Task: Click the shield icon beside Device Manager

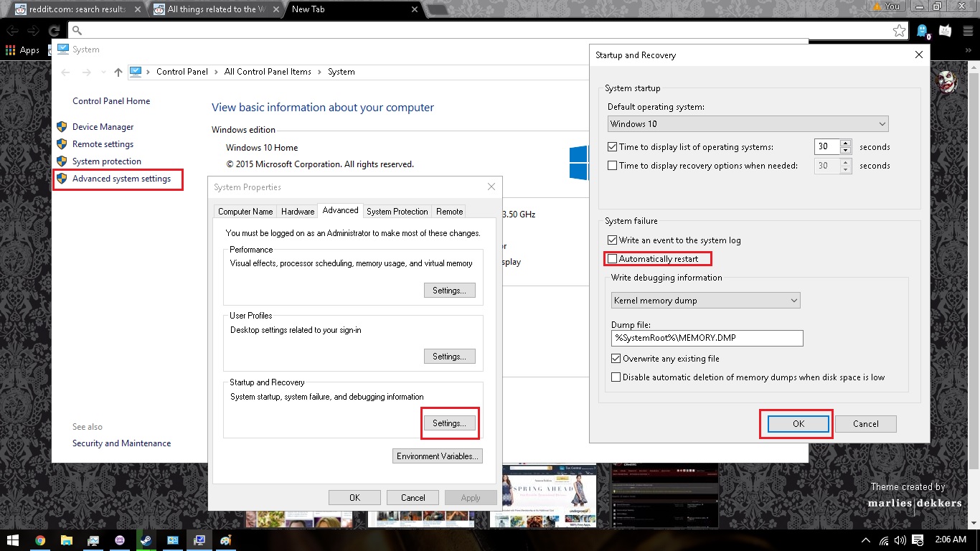Action: (62, 127)
